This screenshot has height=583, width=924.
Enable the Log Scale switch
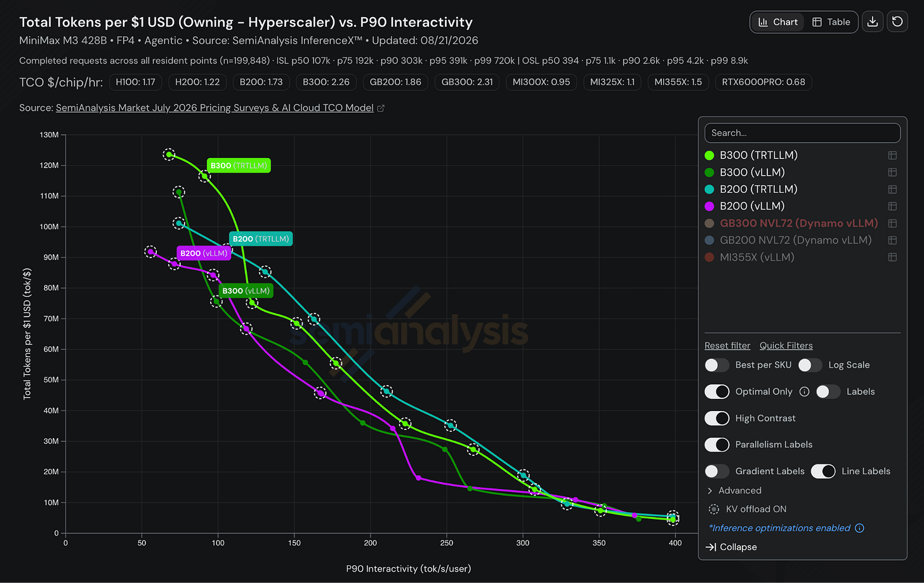pos(810,365)
